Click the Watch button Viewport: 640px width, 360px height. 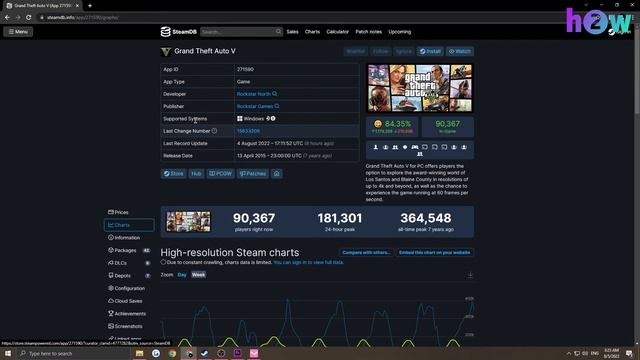click(x=460, y=51)
